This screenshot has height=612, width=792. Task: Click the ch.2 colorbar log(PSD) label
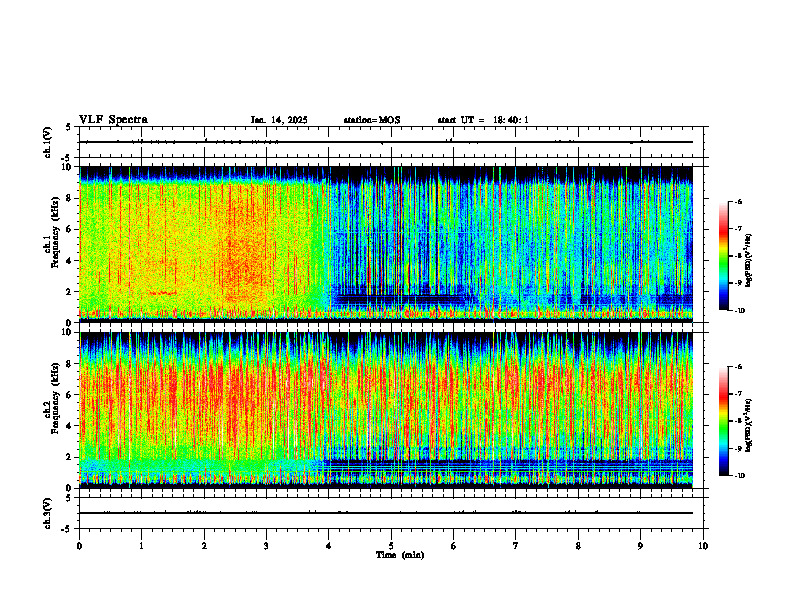pos(749,426)
